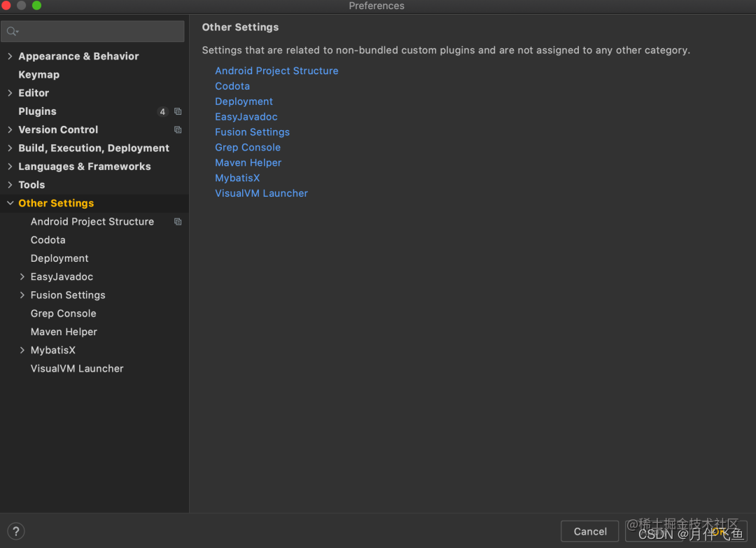The image size is (756, 548).
Task: Select MybatisX in sidebar tree
Action: (53, 350)
